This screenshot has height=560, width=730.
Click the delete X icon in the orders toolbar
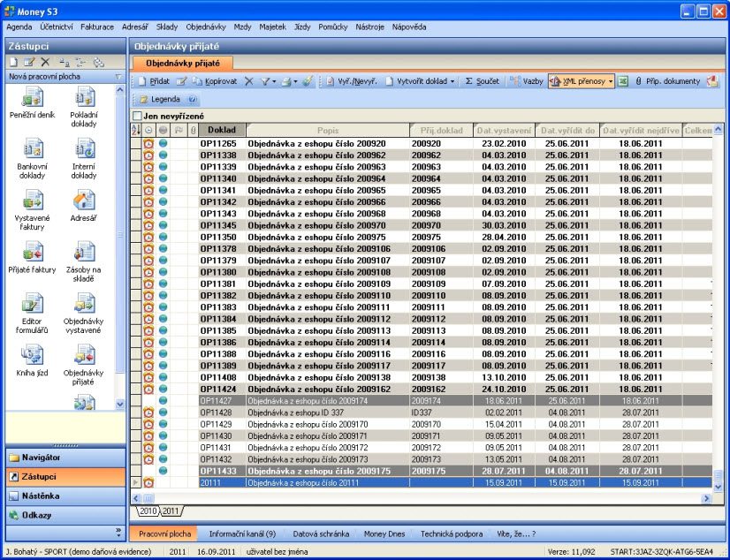click(x=248, y=81)
